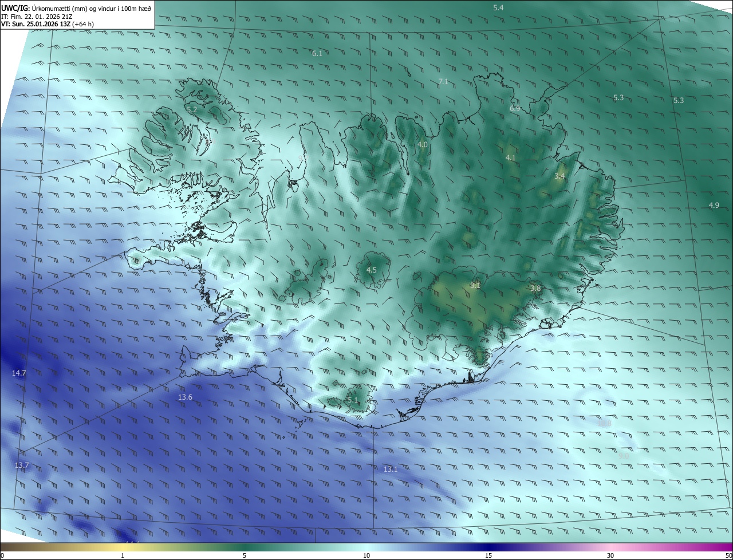
Task: Click the valid time "VT: Sun. 25.01.2026 13Z (+64 h)"
Action: click(48, 25)
